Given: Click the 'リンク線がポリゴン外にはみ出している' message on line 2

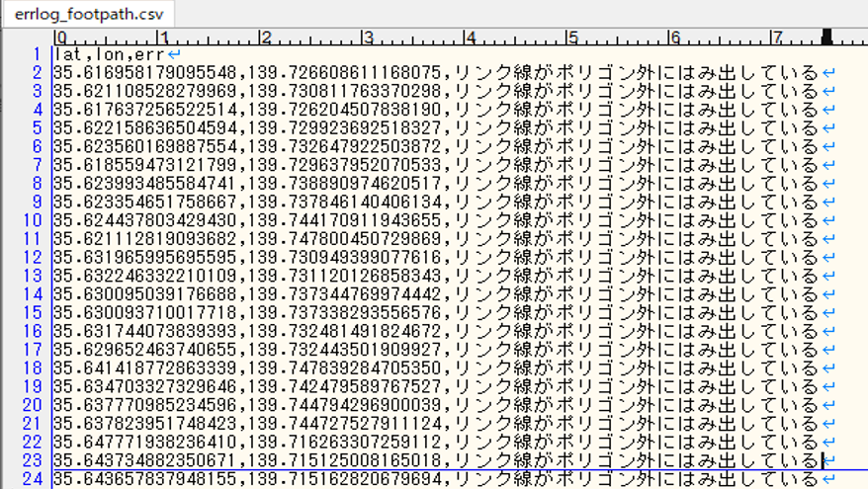Looking at the screenshot, I should pos(636,72).
